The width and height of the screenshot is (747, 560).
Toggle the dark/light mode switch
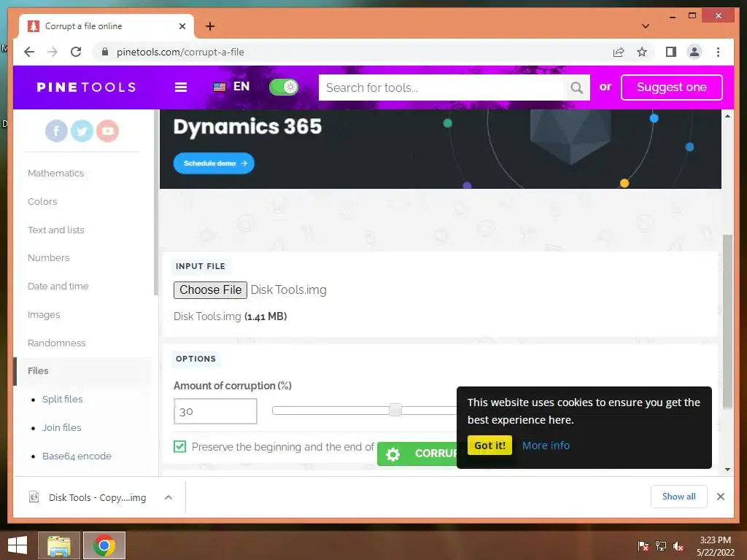(x=284, y=87)
